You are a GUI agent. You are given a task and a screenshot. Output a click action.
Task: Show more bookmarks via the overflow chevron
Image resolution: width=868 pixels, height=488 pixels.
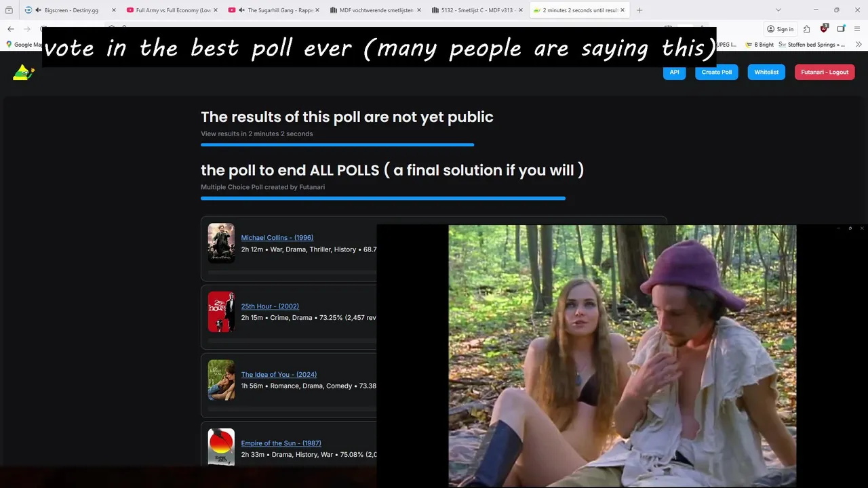859,45
